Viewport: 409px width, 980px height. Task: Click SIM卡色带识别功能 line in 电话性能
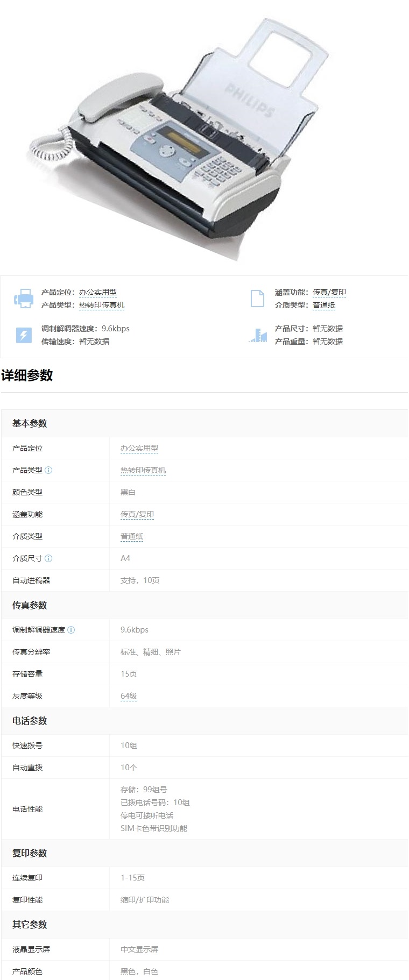tap(154, 828)
